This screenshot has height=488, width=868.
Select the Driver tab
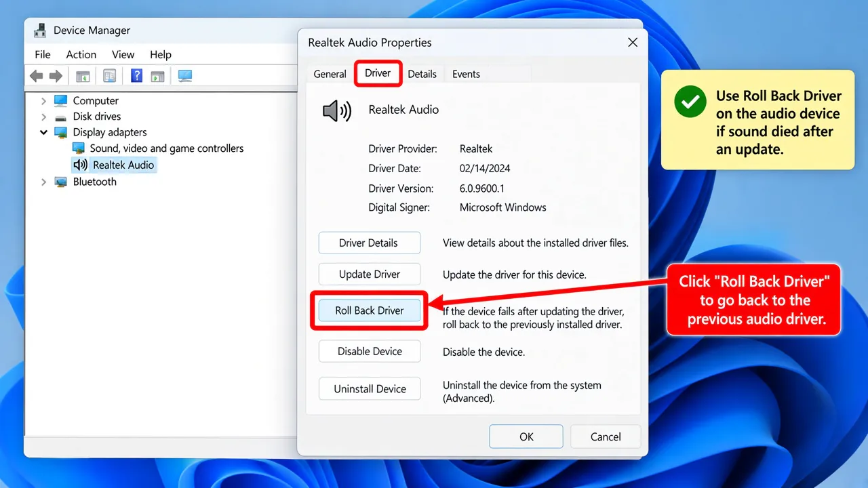click(378, 73)
